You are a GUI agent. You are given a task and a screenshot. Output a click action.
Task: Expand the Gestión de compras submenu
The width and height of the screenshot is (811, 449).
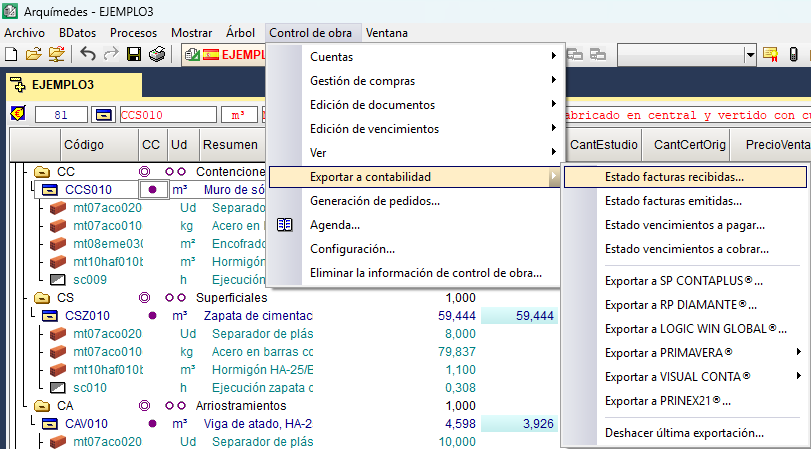(x=414, y=81)
